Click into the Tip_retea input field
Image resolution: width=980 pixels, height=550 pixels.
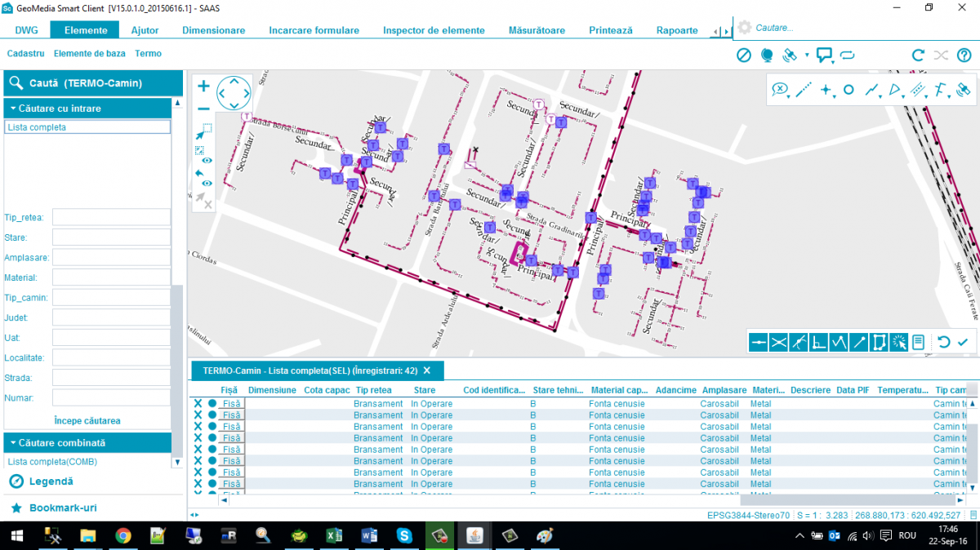coord(111,217)
